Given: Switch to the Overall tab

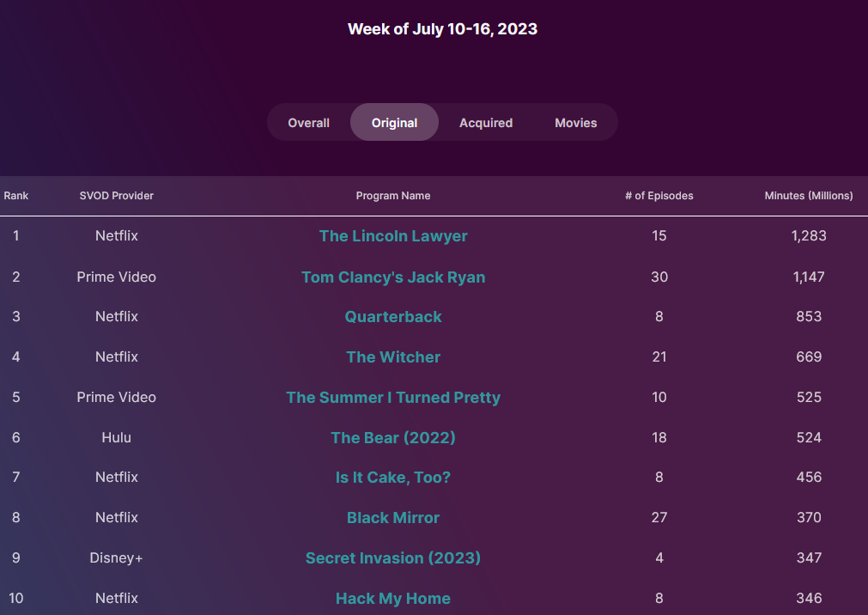Looking at the screenshot, I should pos(308,123).
